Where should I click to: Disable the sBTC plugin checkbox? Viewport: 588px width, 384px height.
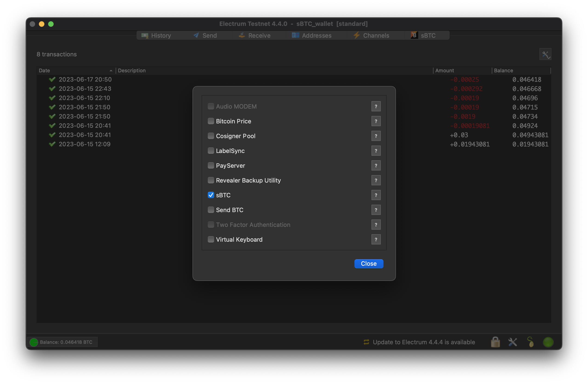pos(211,195)
